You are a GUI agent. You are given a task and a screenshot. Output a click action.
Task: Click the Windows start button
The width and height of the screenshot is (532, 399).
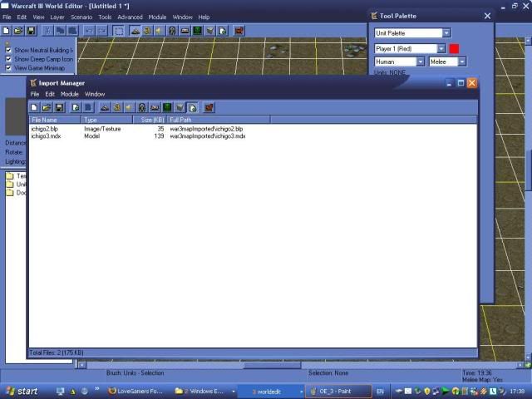point(21,392)
